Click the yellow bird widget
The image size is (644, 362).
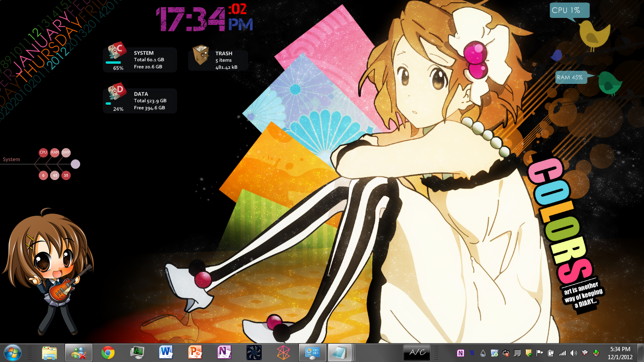594,35
